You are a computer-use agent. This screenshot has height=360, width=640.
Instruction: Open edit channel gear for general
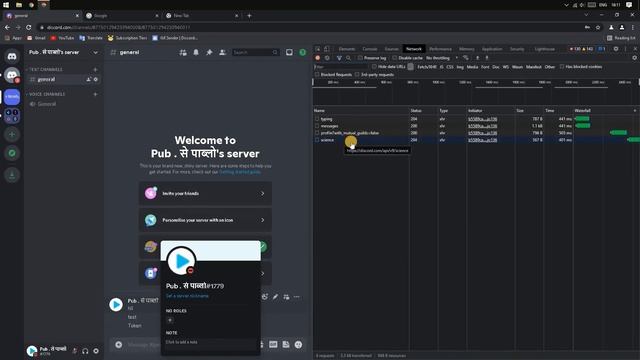click(96, 79)
